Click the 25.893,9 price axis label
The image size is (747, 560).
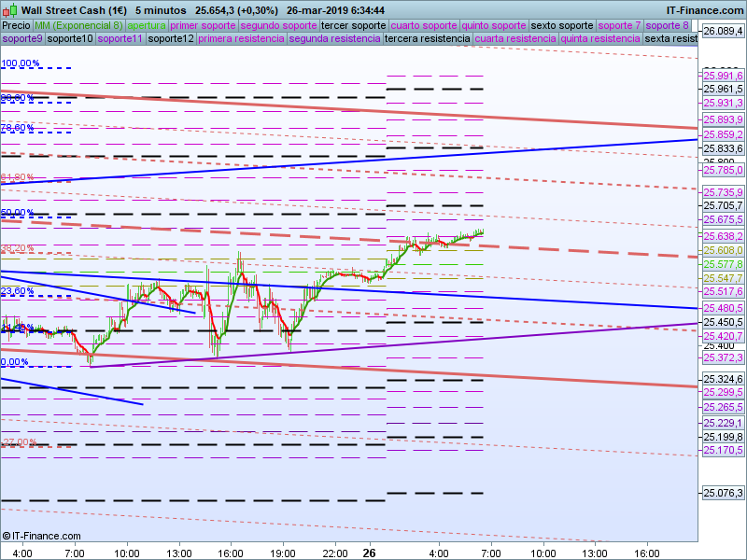pos(723,119)
